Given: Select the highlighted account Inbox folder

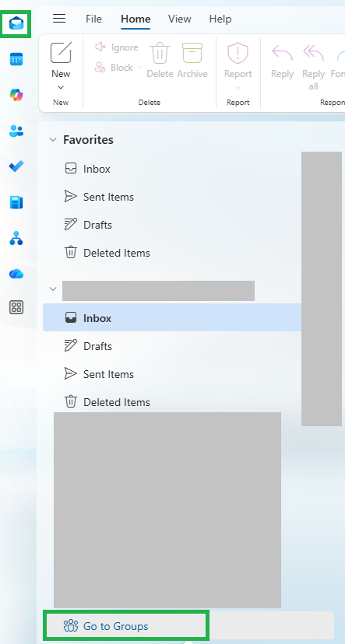Looking at the screenshot, I should click(172, 317).
